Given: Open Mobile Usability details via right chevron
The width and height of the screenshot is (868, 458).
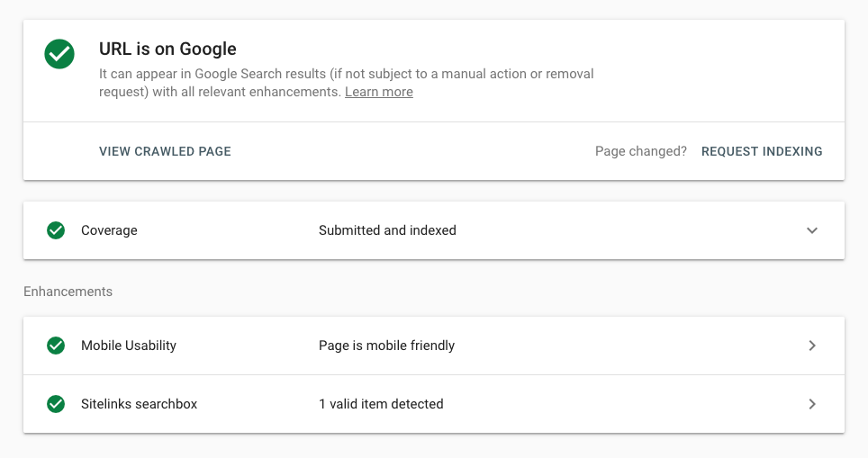Looking at the screenshot, I should click(812, 346).
